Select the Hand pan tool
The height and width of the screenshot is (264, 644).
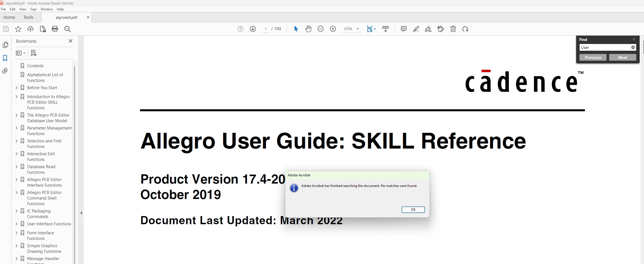point(308,29)
